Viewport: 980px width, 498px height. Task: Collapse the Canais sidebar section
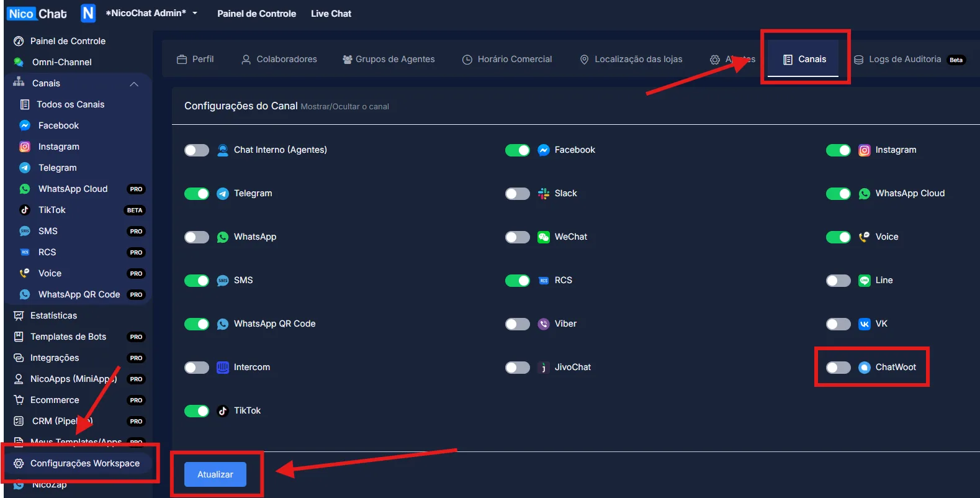[x=134, y=84]
